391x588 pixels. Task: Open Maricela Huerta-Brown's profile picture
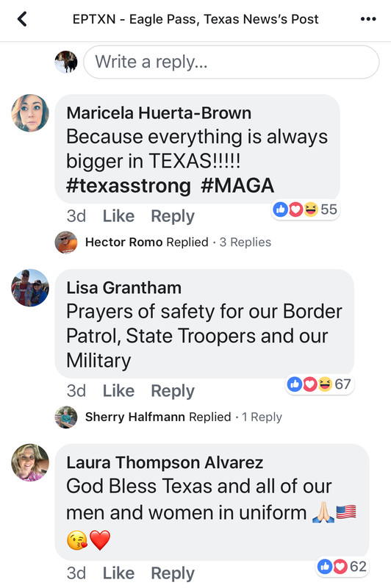click(x=30, y=113)
